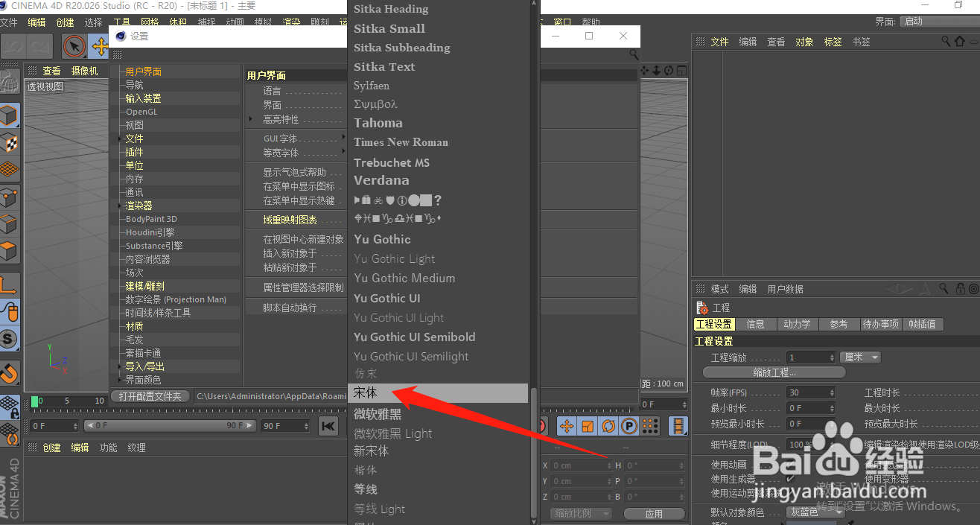Expand the 渲染器 preferences tree node
The height and width of the screenshot is (525, 980).
click(x=121, y=206)
